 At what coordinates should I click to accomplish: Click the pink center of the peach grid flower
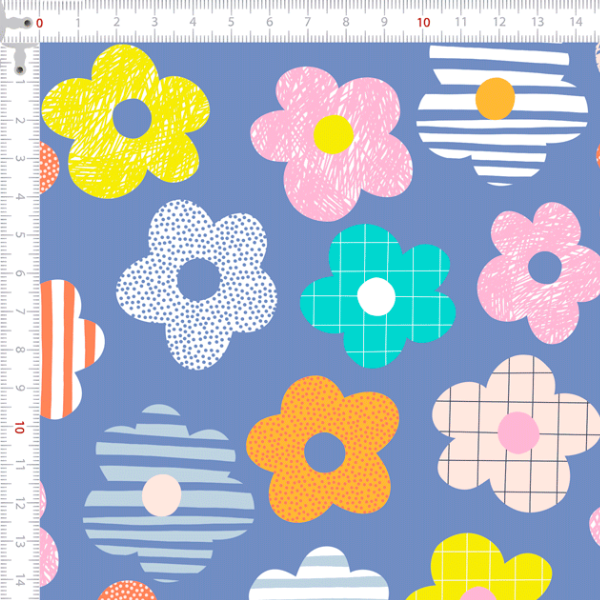click(x=518, y=432)
